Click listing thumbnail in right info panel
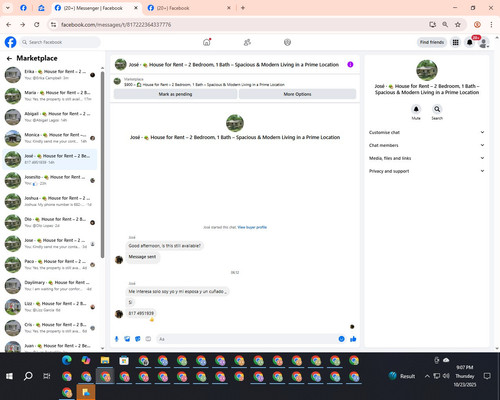 pyautogui.click(x=427, y=70)
